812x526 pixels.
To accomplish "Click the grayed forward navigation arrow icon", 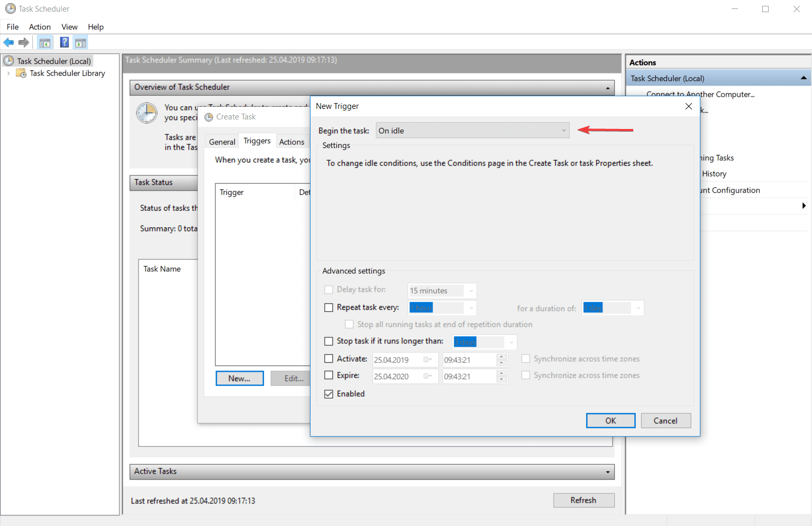I will click(x=24, y=42).
